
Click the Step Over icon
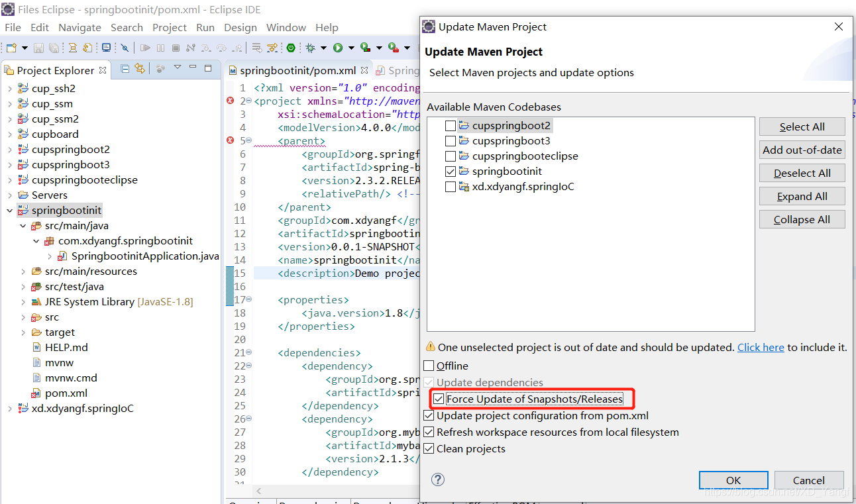pos(221,48)
